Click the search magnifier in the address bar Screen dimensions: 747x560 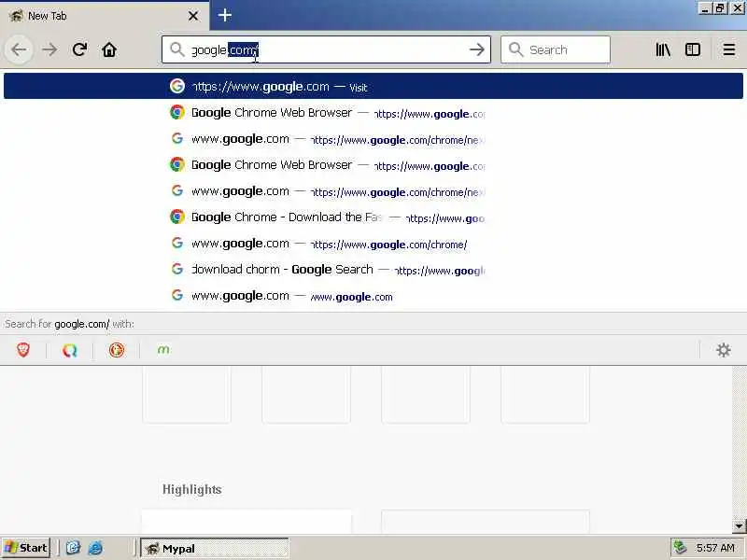[x=177, y=49]
